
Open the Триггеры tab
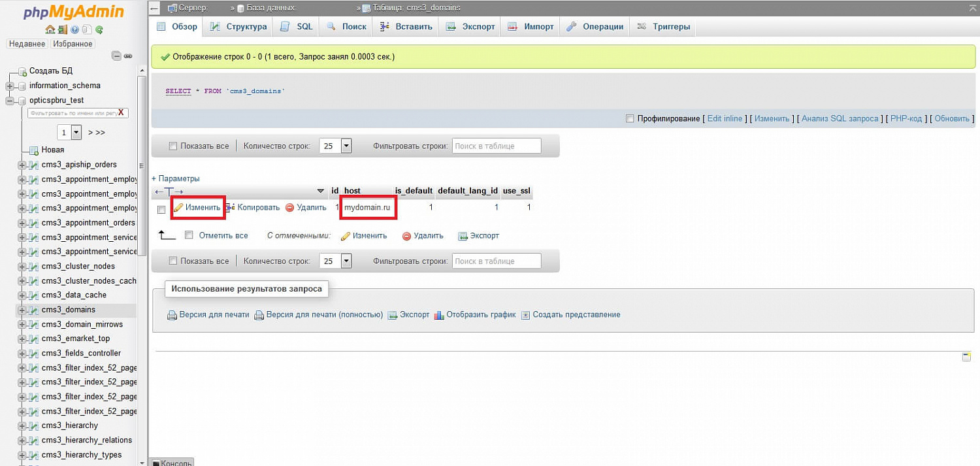point(663,27)
